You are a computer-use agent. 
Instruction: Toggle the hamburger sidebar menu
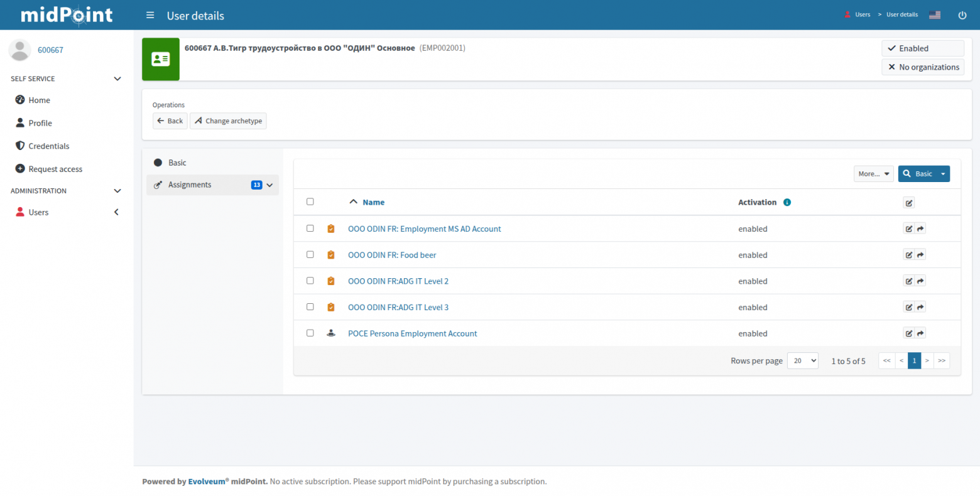(x=150, y=15)
